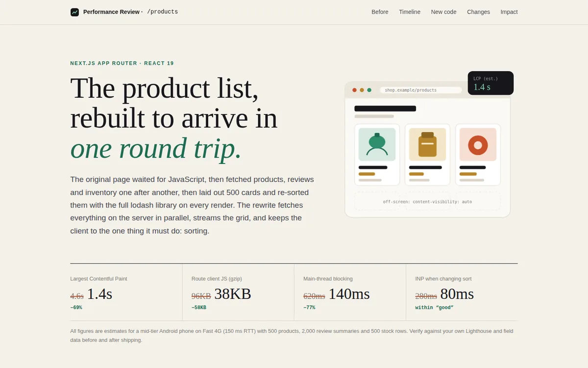The image size is (588, 368).
Task: Click the orange ring product icon
Action: pyautogui.click(x=478, y=144)
